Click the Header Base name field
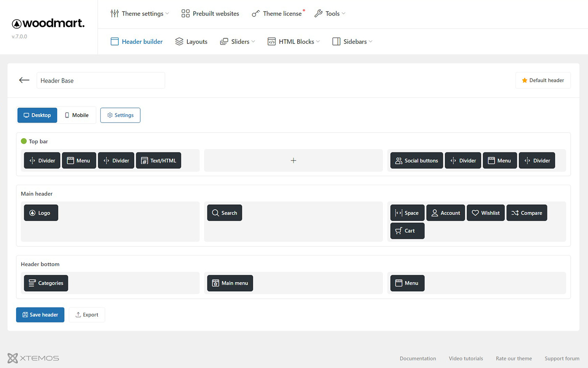588x368 pixels. [x=101, y=81]
